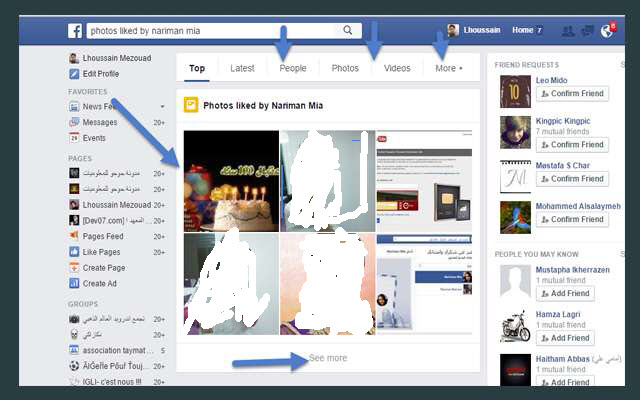Open the birthday cake photo thumbnail

(231, 181)
